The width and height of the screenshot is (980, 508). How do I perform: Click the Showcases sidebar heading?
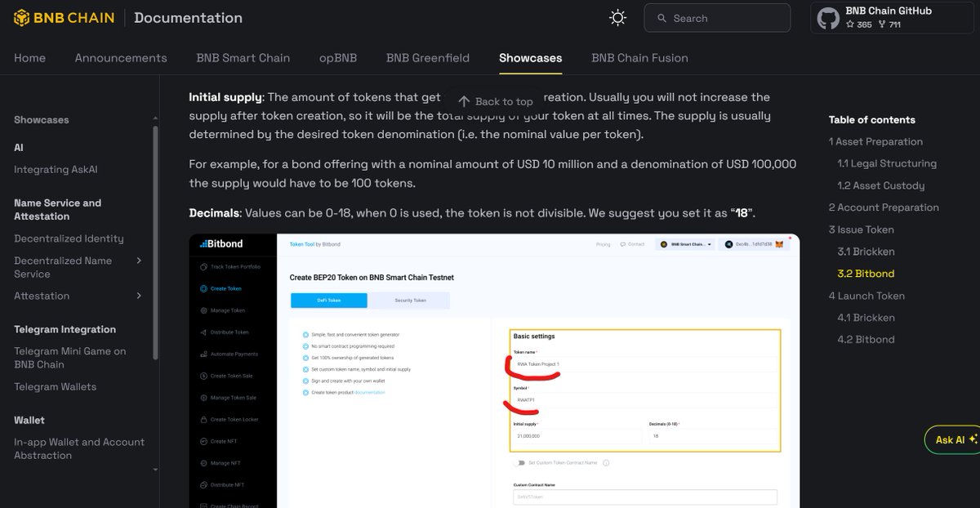pos(41,119)
